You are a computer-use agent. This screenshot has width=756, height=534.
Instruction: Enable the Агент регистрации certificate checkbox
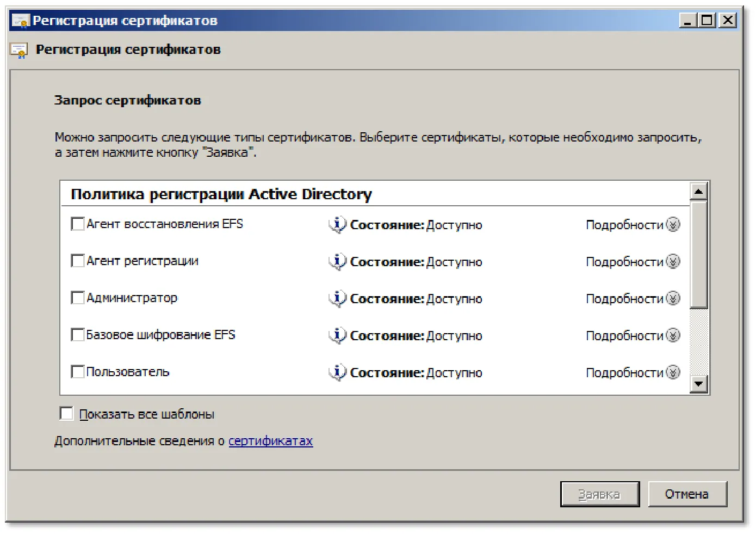pos(78,261)
